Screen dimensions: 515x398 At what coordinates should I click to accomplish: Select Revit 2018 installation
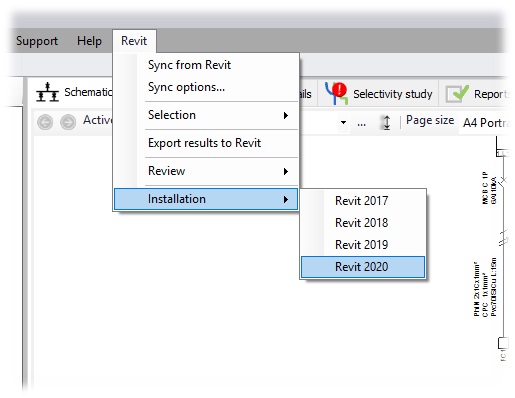tap(362, 223)
